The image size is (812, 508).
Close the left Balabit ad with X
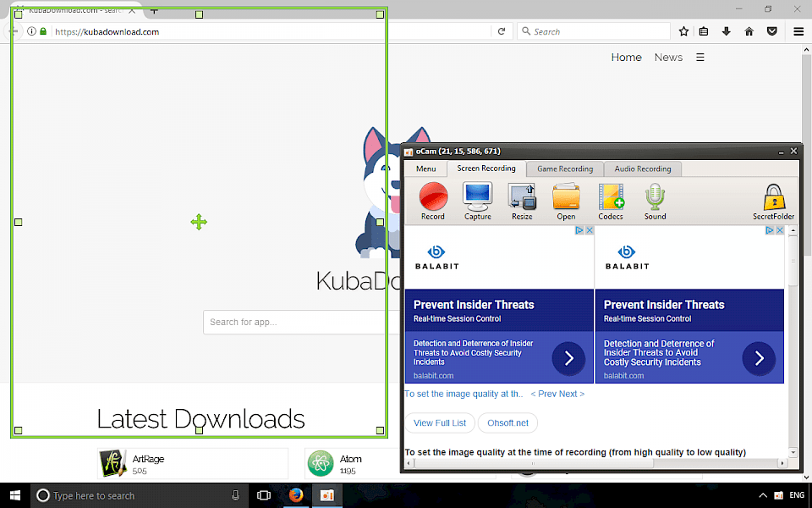(x=589, y=230)
